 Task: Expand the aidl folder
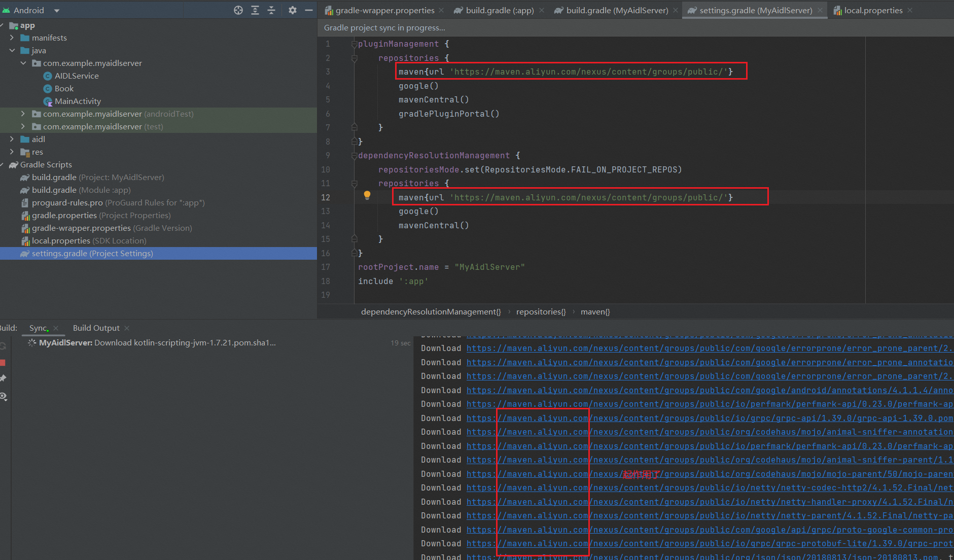click(12, 138)
